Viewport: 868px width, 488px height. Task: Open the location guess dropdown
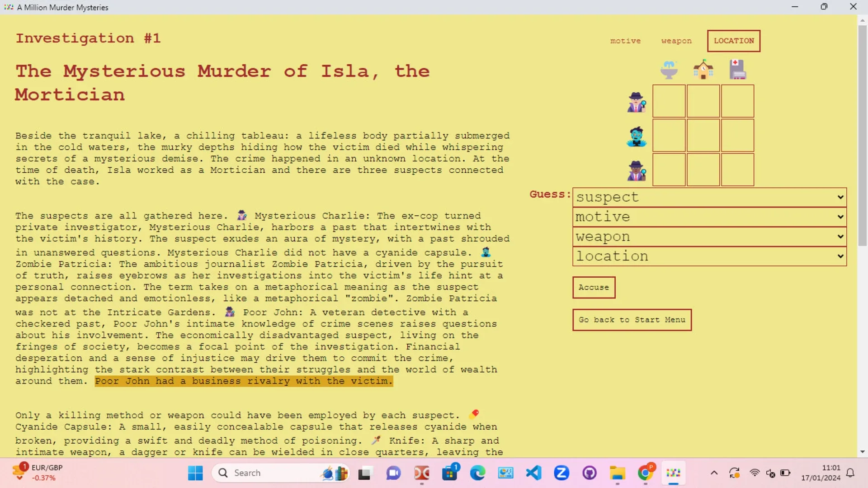709,256
